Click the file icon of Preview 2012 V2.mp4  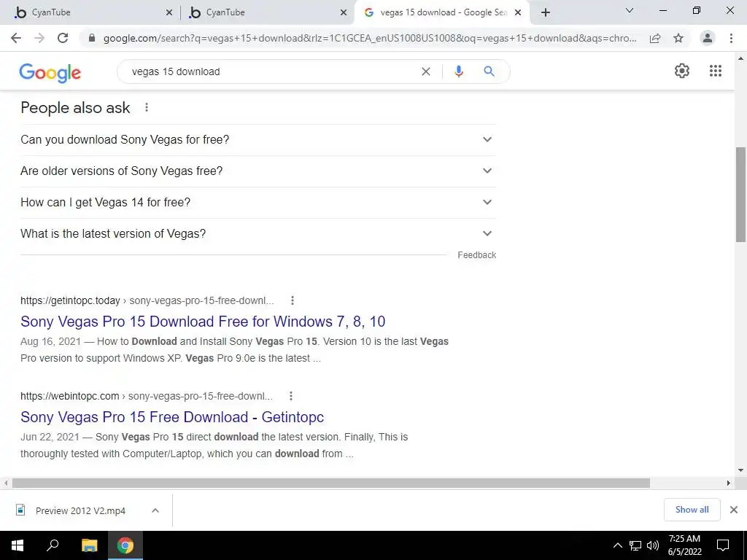(20, 510)
